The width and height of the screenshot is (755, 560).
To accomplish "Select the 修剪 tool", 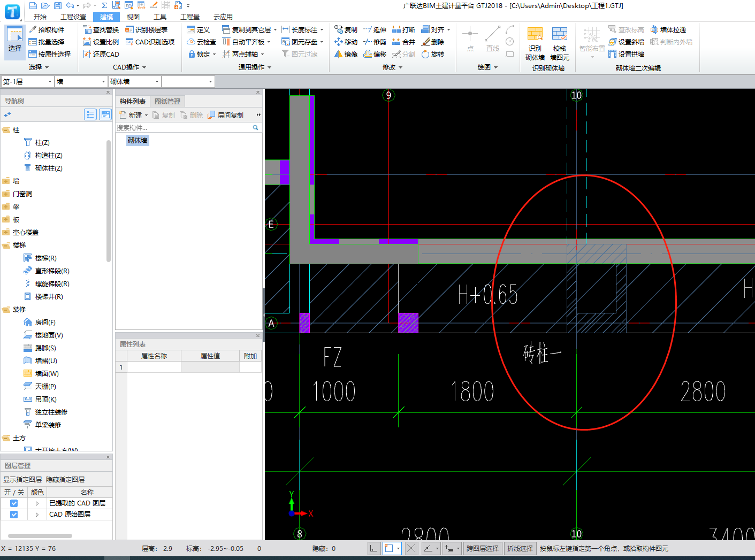I will pyautogui.click(x=375, y=42).
